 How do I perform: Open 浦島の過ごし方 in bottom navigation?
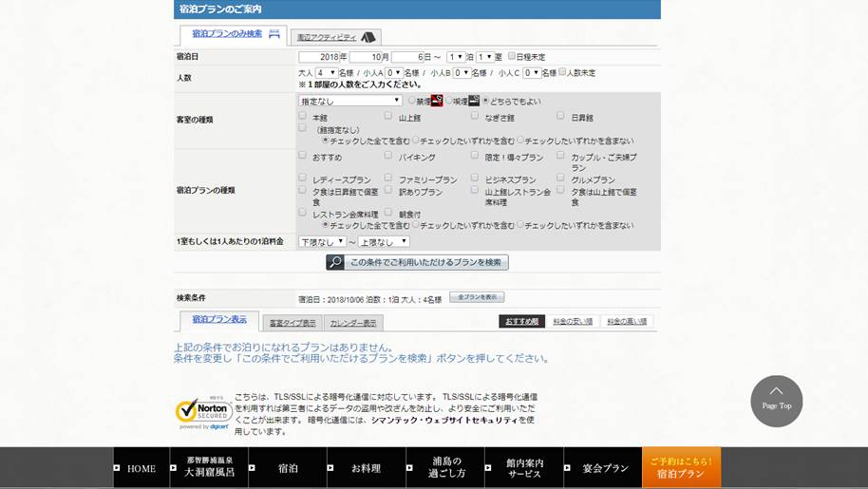[x=445, y=468]
